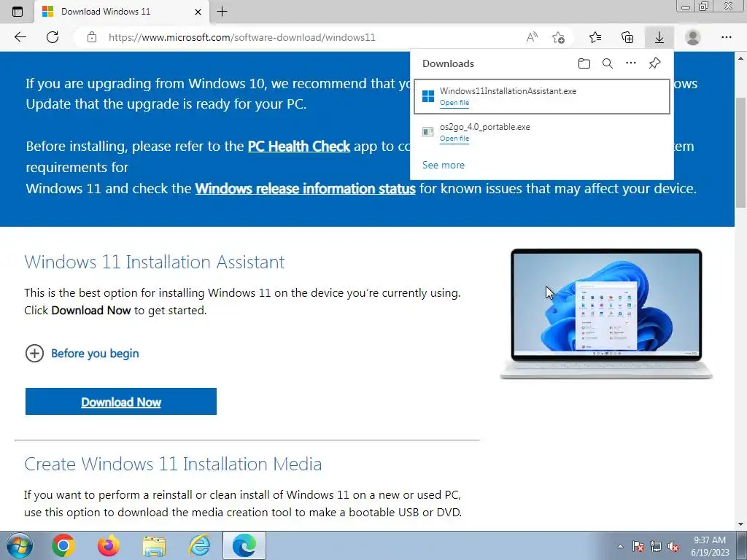The height and width of the screenshot is (560, 747).
Task: Launch Firefox from taskbar
Action: pyautogui.click(x=109, y=545)
